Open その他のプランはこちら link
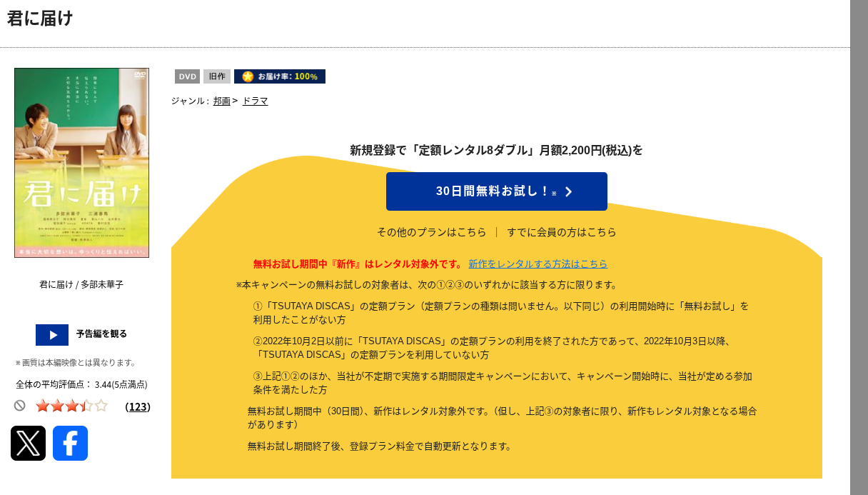The width and height of the screenshot is (868, 495). pos(432,232)
